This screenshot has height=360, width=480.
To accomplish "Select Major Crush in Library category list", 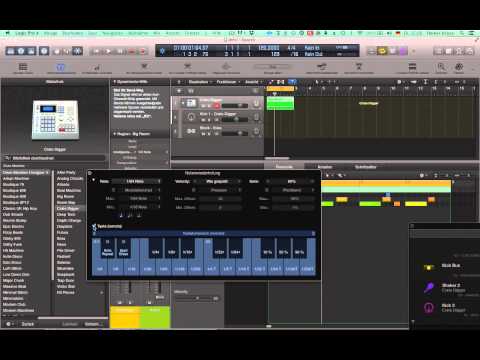I will [13, 281].
